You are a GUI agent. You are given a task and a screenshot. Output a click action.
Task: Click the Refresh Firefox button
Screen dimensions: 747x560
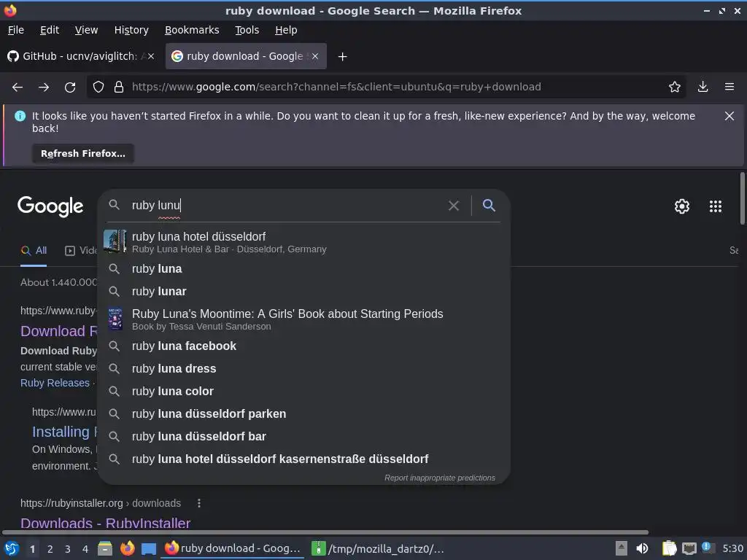click(x=83, y=154)
